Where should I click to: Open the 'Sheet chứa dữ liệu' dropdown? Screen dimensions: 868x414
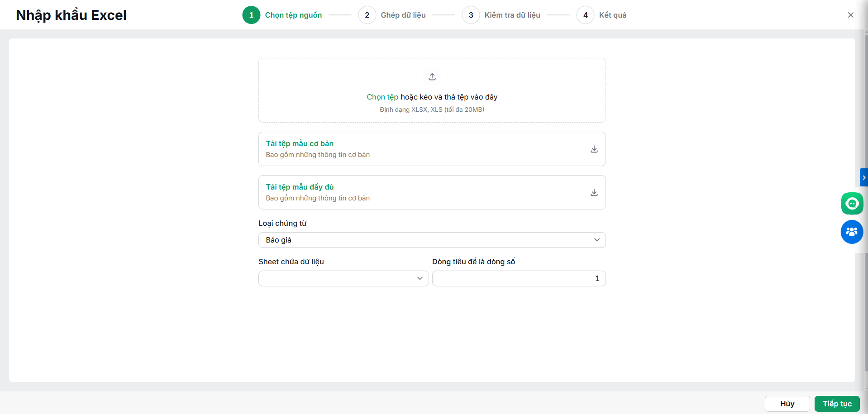343,279
